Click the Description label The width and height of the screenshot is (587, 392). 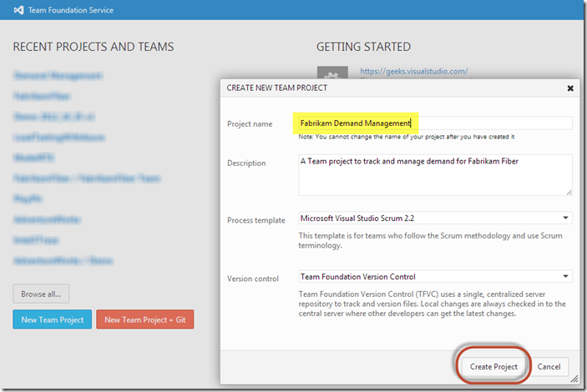tap(246, 163)
